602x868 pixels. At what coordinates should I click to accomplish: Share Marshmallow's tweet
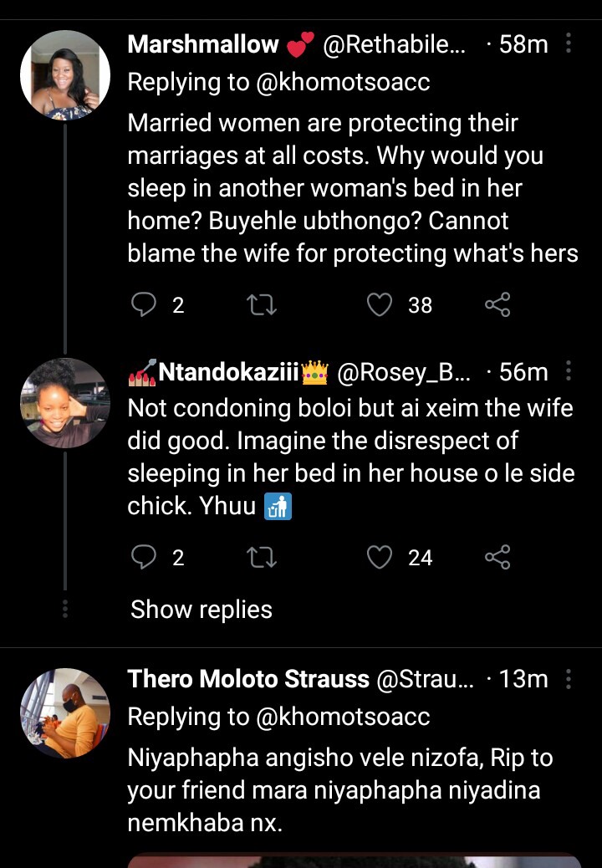[x=497, y=305]
